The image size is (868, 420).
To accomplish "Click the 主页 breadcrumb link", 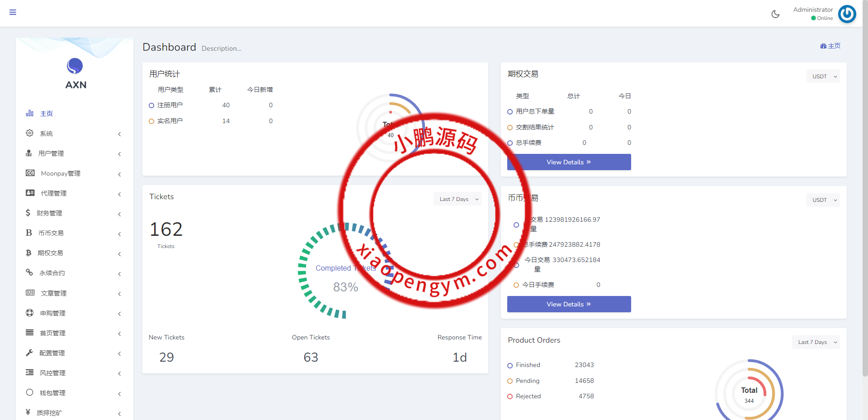I will coord(830,46).
